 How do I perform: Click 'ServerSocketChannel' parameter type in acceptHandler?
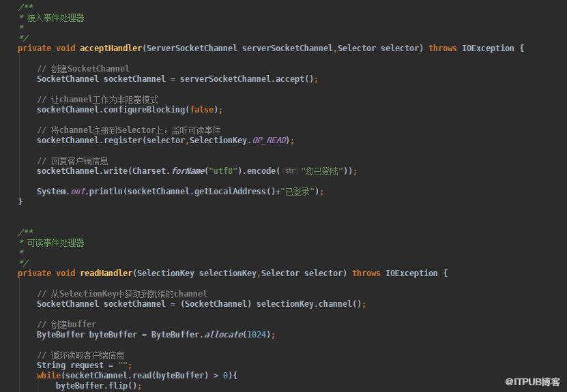pyautogui.click(x=192, y=48)
